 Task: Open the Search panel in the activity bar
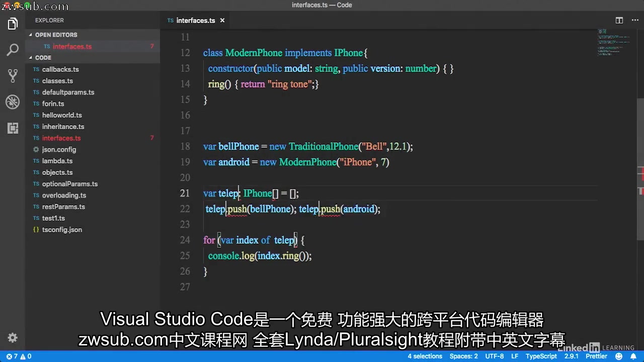13,50
